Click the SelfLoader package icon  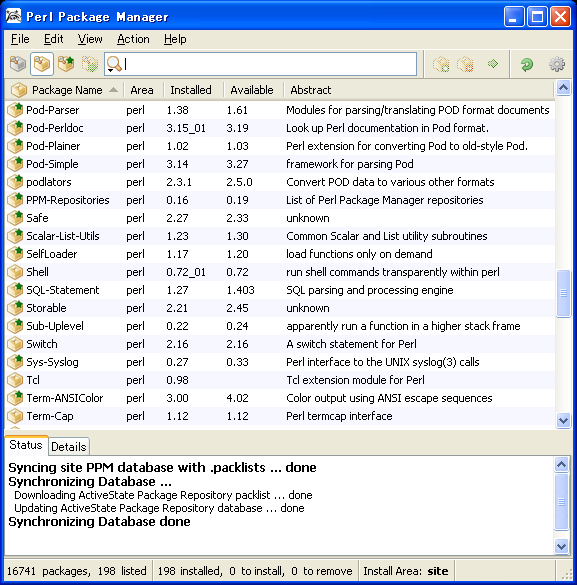(15, 254)
